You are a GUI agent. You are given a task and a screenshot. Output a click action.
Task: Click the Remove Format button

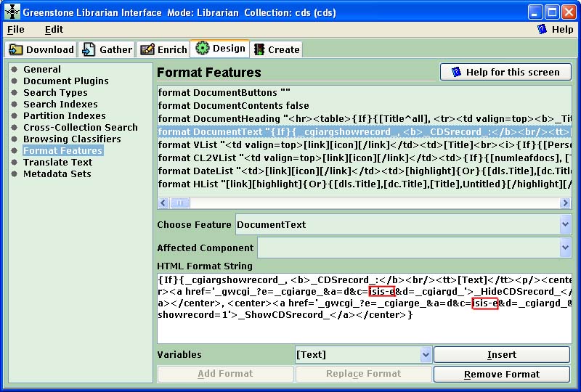[502, 375]
